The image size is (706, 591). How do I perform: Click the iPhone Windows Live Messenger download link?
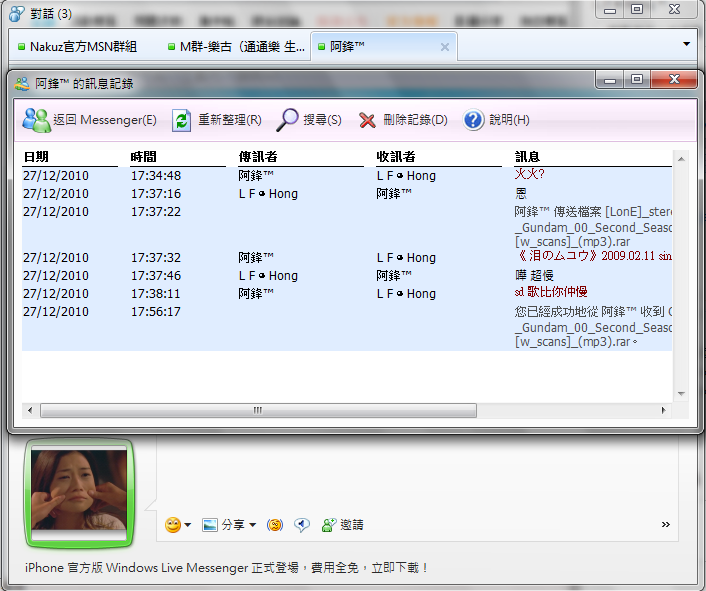(x=226, y=568)
